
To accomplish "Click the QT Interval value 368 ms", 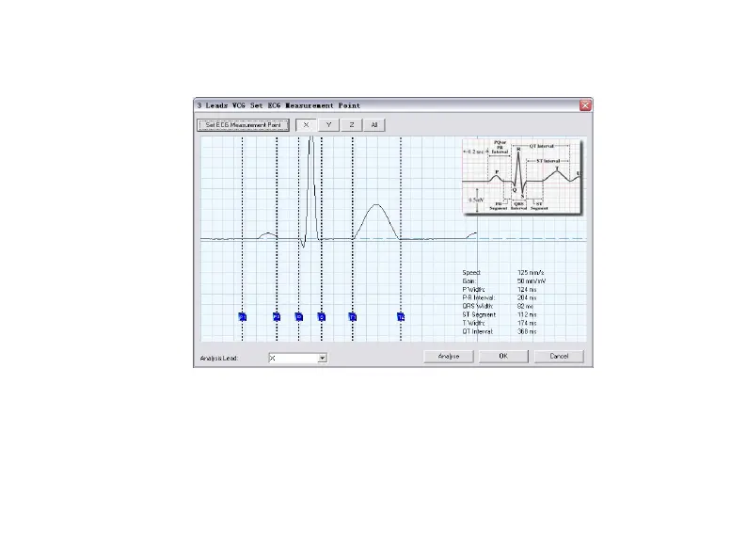I will (x=527, y=331).
